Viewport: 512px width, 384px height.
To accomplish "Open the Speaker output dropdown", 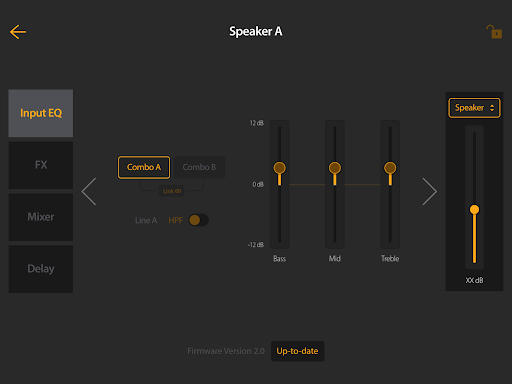I will [474, 108].
